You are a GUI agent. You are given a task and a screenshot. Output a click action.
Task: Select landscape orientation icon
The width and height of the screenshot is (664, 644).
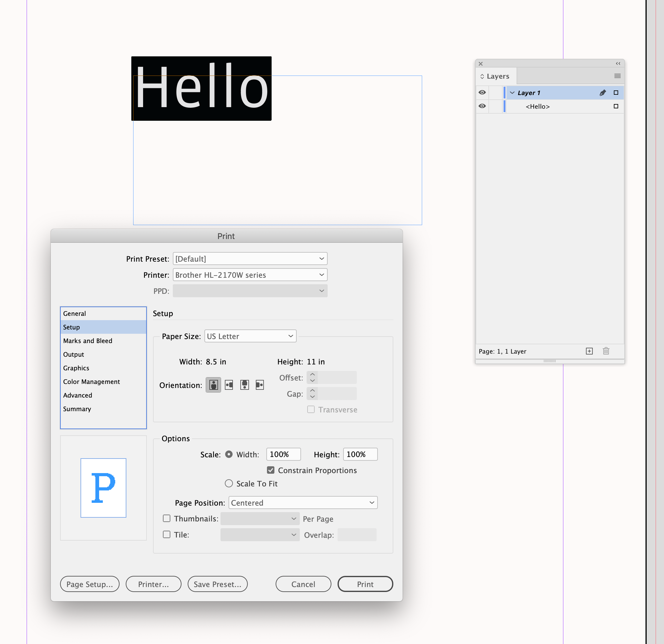click(x=229, y=385)
